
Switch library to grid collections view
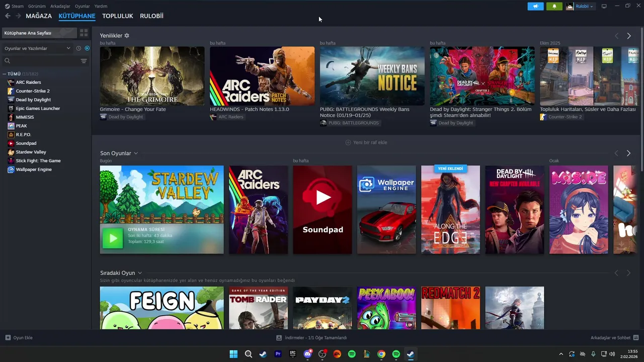click(x=84, y=33)
